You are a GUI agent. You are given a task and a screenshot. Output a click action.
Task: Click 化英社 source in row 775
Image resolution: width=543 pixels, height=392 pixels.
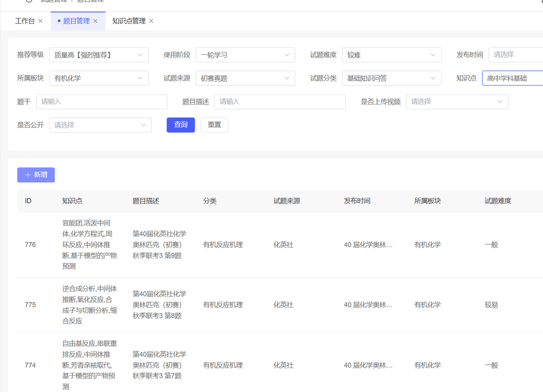point(283,305)
